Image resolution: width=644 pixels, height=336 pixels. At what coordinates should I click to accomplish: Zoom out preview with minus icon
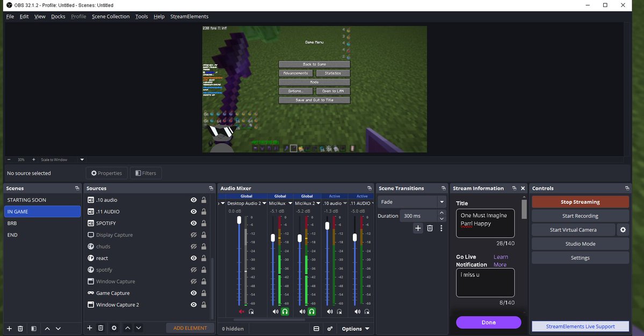pos(9,159)
